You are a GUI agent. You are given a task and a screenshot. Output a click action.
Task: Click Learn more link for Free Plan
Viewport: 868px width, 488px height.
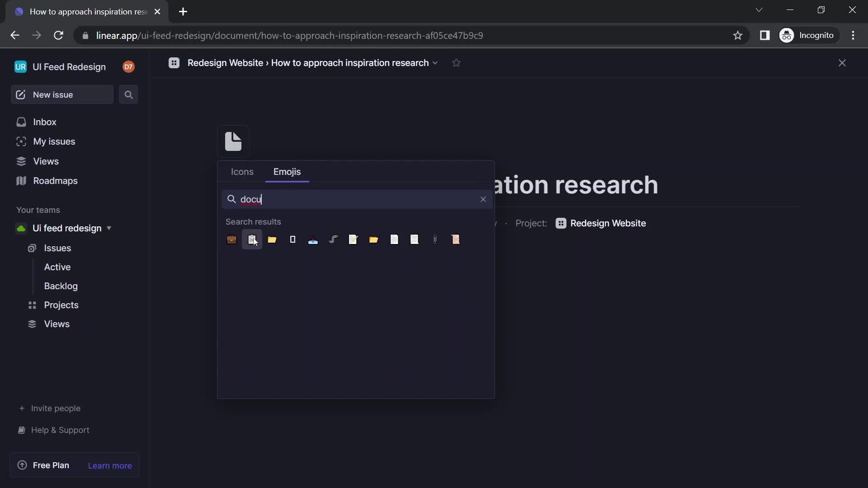pos(109,465)
